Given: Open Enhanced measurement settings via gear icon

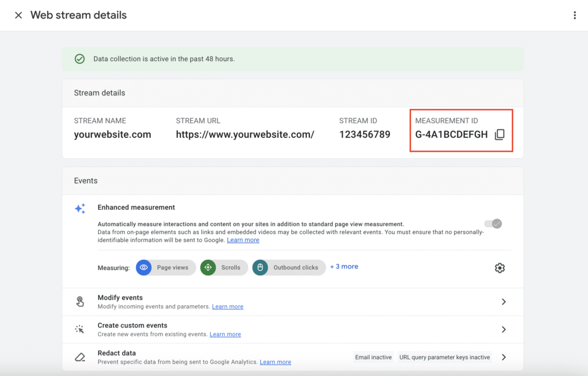Looking at the screenshot, I should click(500, 267).
